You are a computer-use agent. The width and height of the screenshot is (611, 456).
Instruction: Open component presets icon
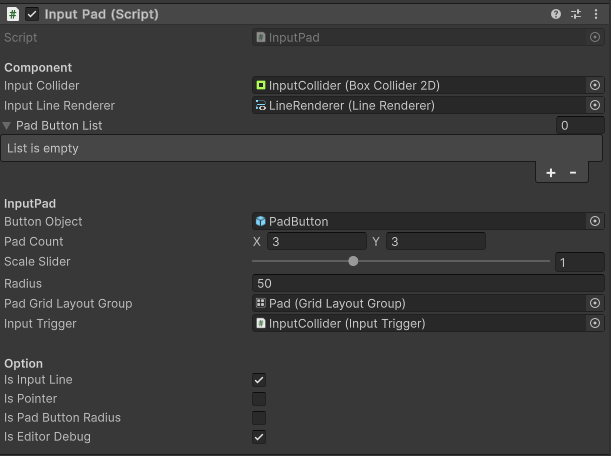(576, 14)
